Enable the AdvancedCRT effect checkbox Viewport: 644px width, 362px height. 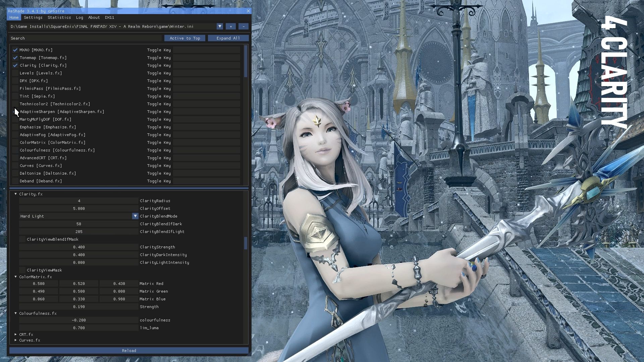pyautogui.click(x=15, y=158)
